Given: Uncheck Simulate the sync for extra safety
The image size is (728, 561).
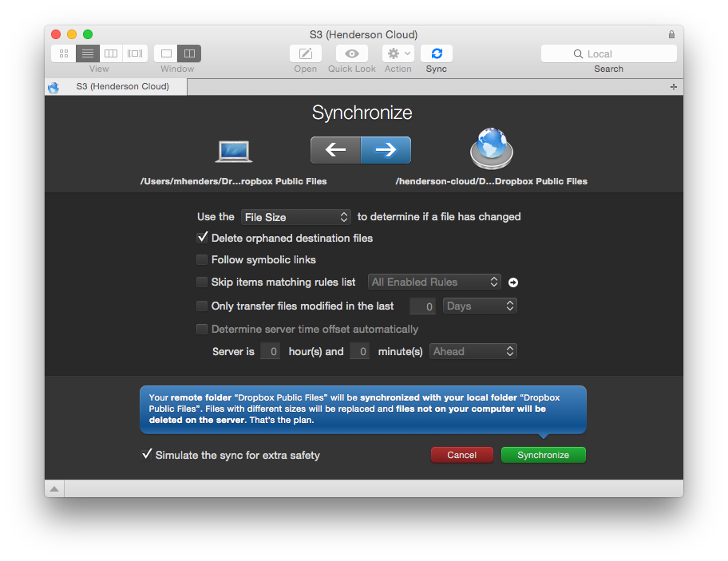Looking at the screenshot, I should coord(146,454).
